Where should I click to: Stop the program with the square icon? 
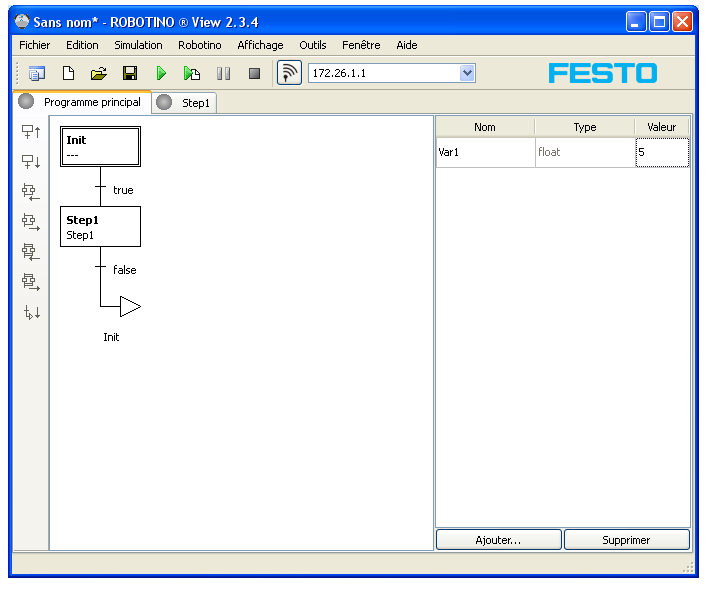point(255,73)
